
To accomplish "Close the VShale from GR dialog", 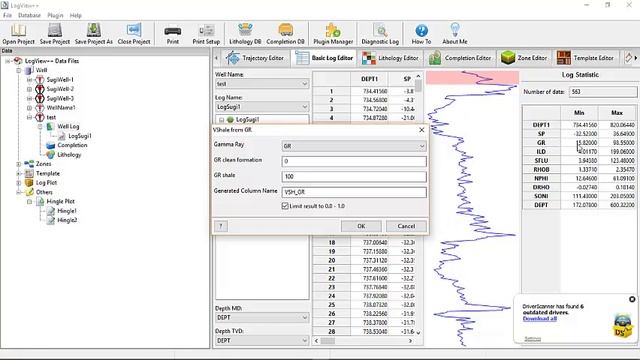I will click(422, 130).
